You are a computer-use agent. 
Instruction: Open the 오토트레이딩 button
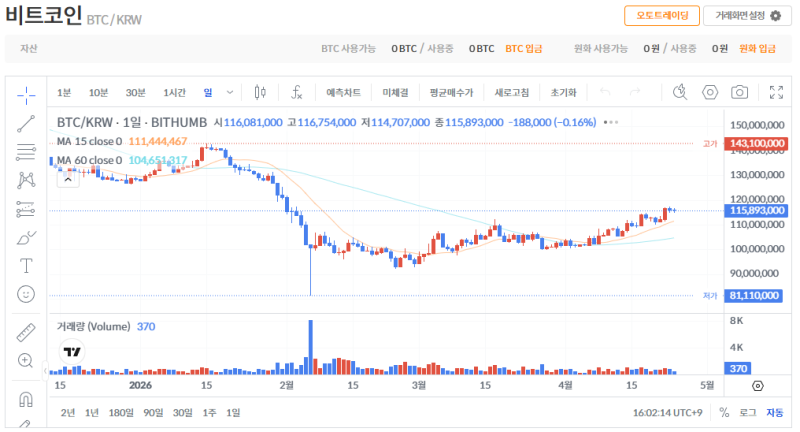(x=662, y=16)
